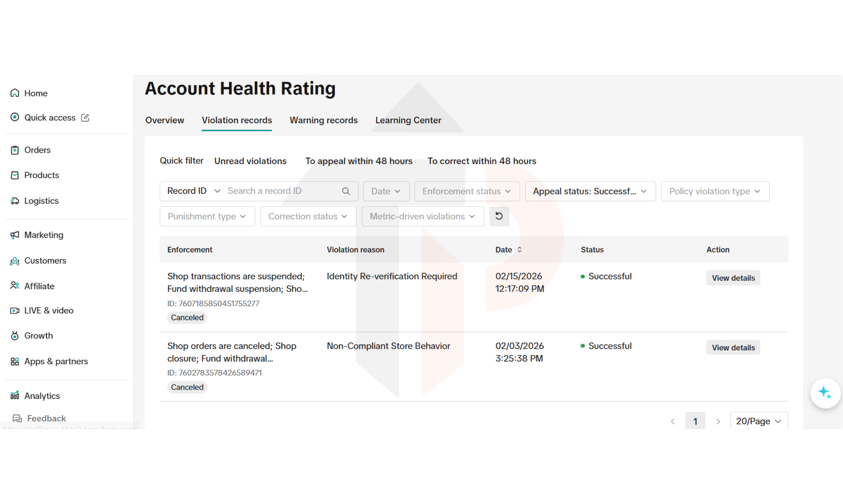
Task: View details for Identity Re-verification violation
Action: (x=733, y=278)
